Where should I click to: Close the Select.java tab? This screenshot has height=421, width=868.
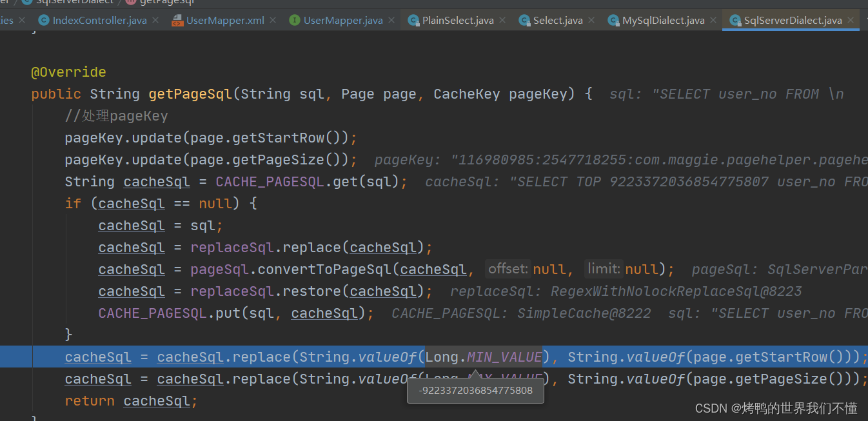coord(592,20)
